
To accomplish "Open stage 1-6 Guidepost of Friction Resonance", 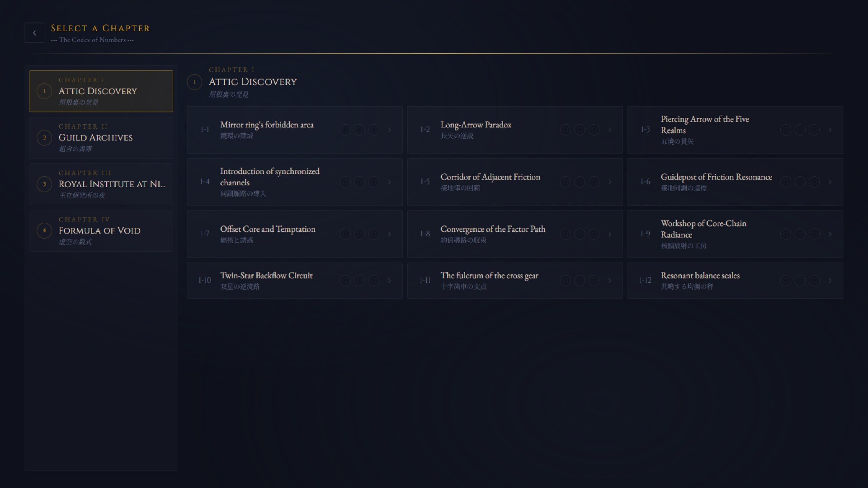I will [735, 182].
